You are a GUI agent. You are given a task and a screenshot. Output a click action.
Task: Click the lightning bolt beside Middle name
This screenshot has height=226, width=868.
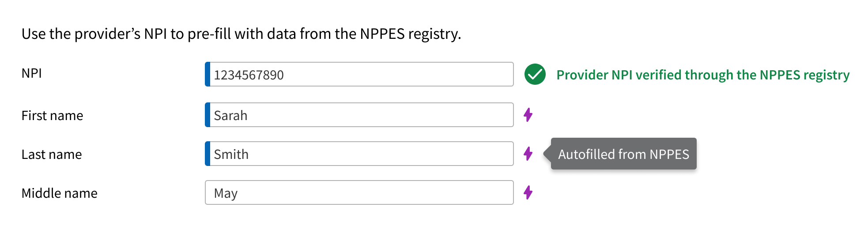(528, 192)
